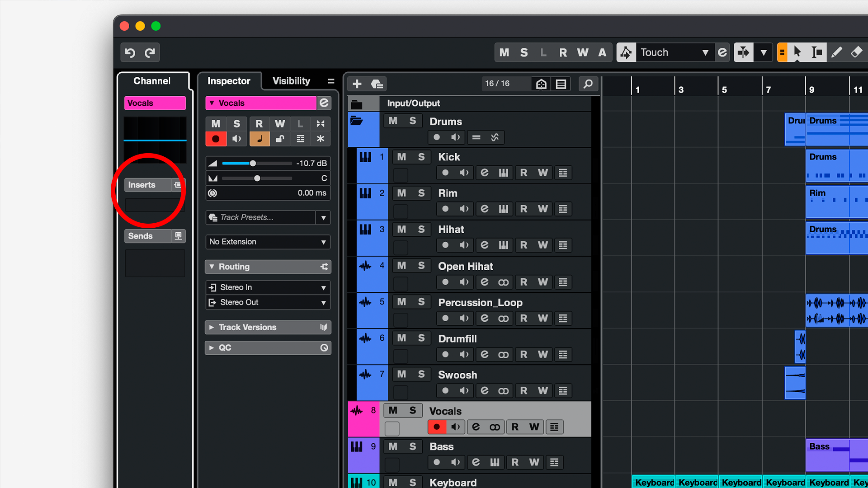Image resolution: width=868 pixels, height=488 pixels.
Task: Select the Channel tab
Action: pos(152,81)
